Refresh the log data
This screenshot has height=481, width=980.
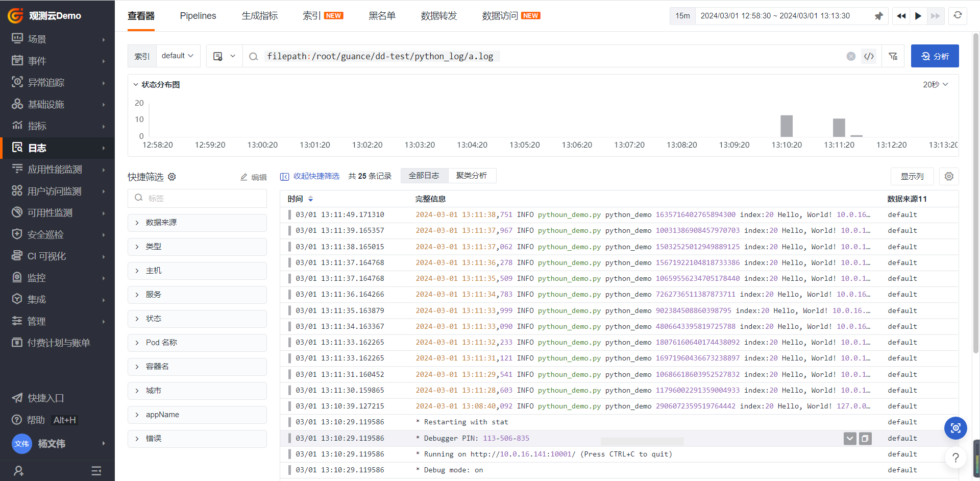click(958, 15)
